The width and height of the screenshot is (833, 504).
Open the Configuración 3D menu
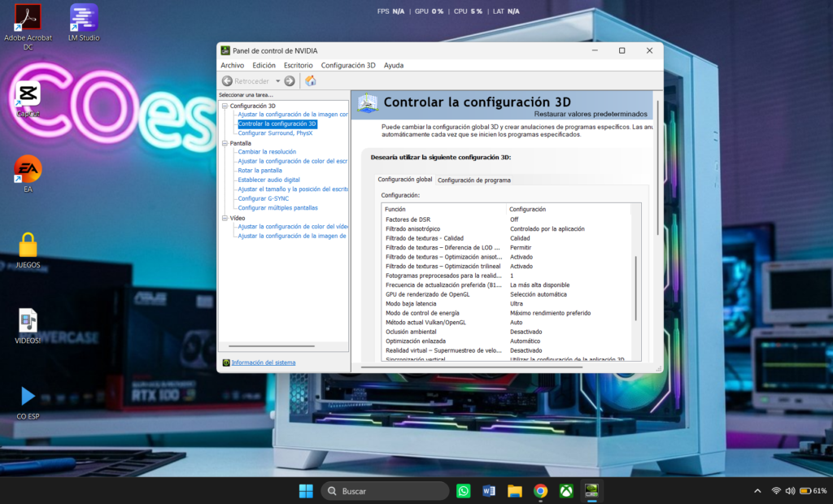point(348,65)
